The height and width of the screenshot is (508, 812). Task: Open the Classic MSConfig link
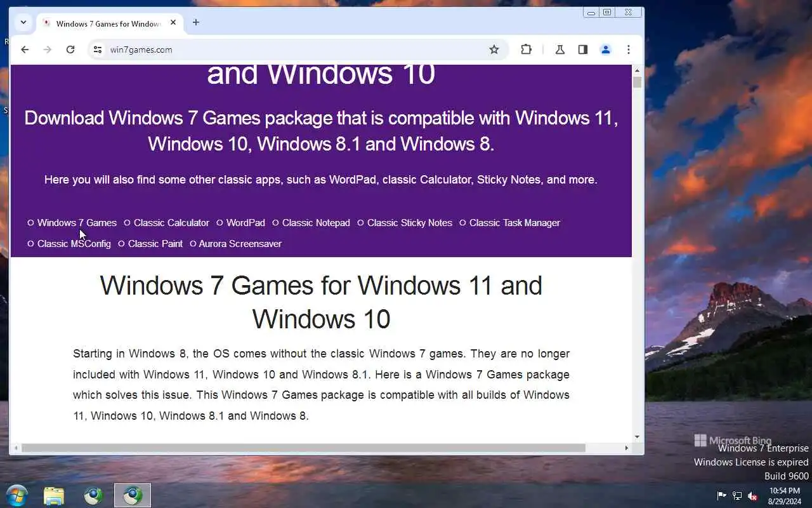[74, 244]
